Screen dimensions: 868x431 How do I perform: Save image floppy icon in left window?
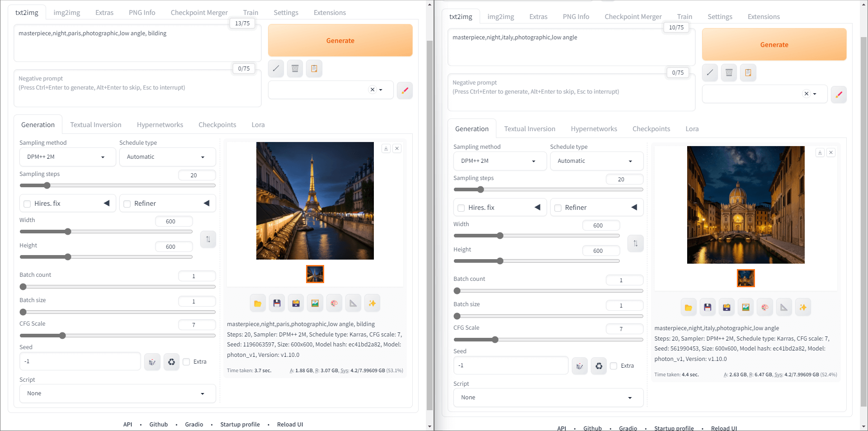coord(277,303)
